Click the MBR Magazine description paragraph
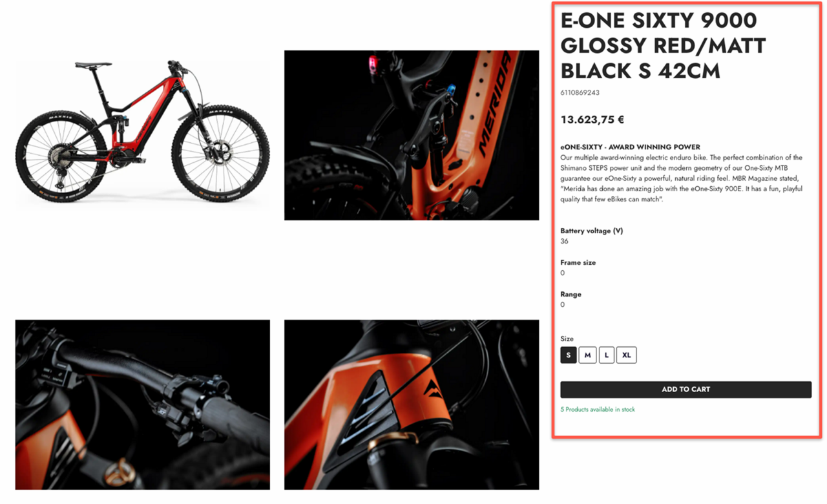 682,178
